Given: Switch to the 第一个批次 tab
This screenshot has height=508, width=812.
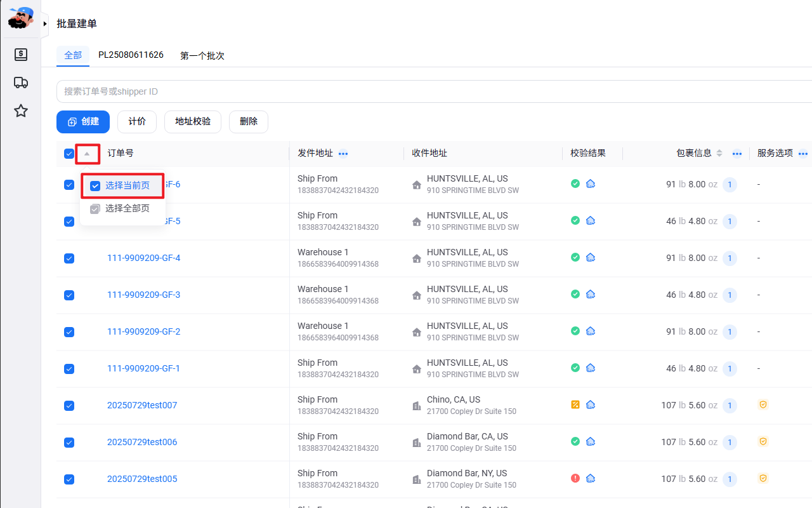Looking at the screenshot, I should click(x=202, y=56).
